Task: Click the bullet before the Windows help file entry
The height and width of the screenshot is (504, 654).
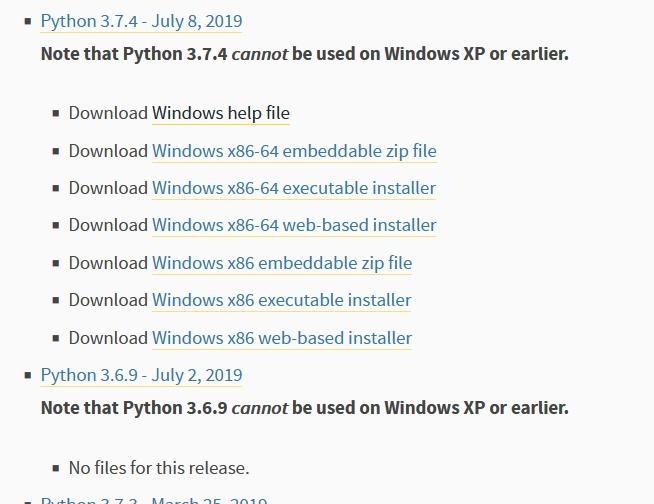Action: click(56, 113)
